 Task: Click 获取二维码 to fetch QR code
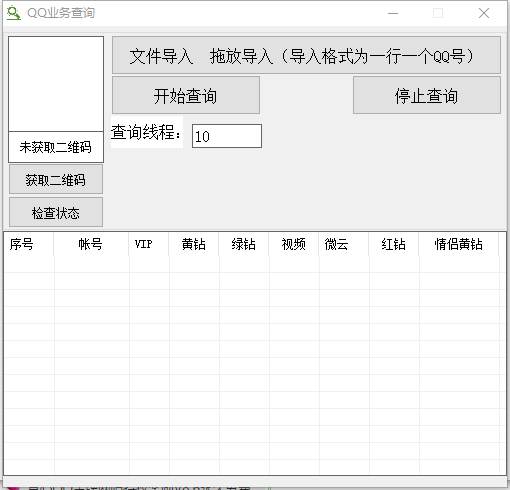56,179
